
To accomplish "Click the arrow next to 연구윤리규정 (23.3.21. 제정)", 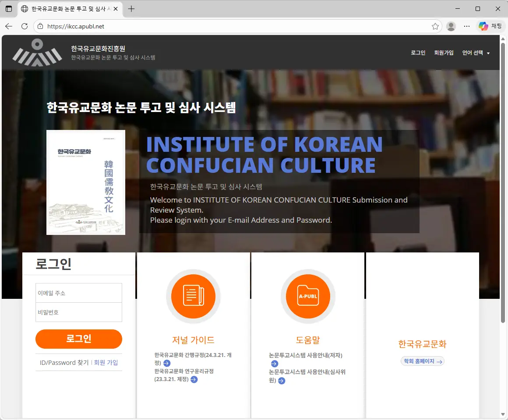I will 194,380.
